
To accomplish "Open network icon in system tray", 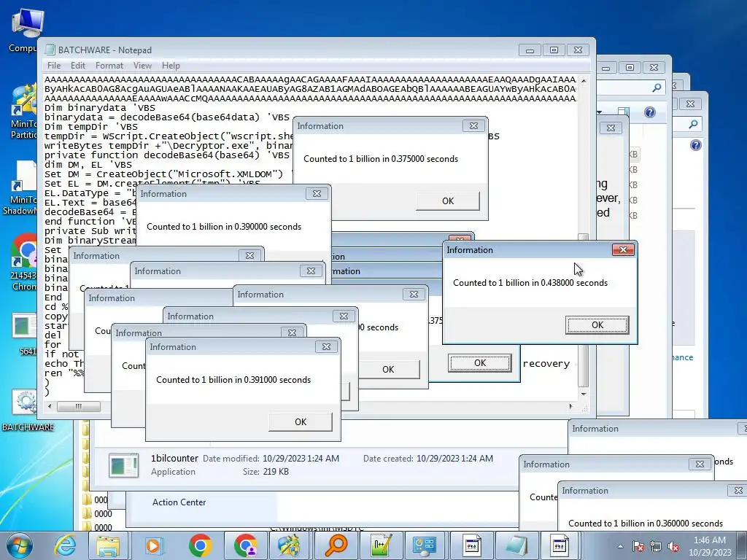I will (656, 546).
